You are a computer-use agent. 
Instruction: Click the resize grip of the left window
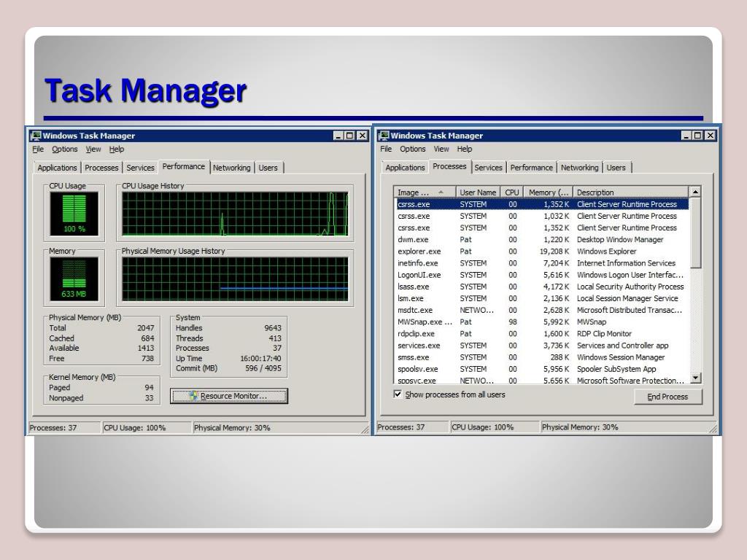click(365, 429)
